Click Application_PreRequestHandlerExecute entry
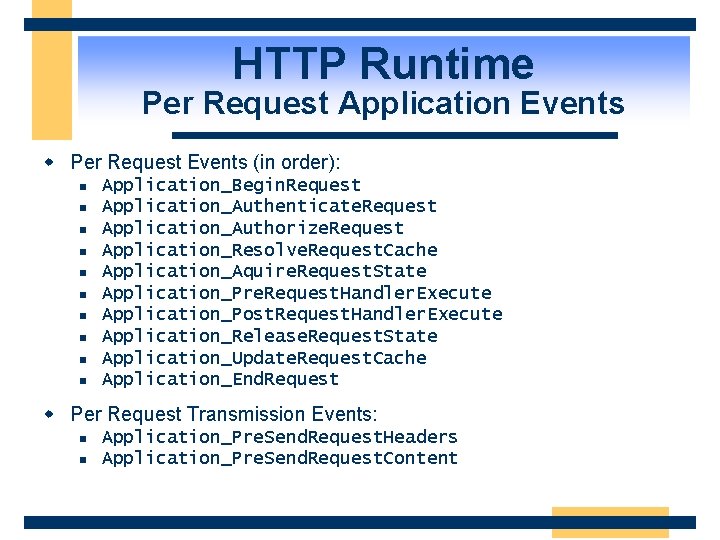720x540 pixels. tap(297, 293)
